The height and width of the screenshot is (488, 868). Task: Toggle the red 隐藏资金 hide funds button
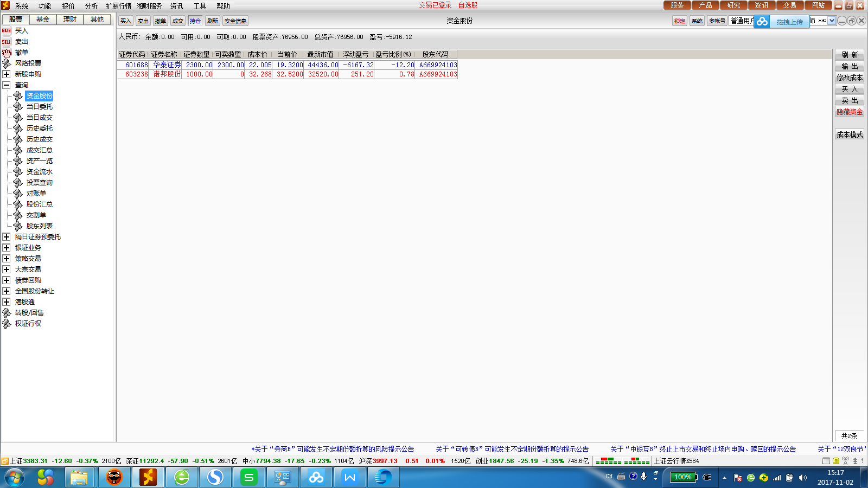click(849, 112)
